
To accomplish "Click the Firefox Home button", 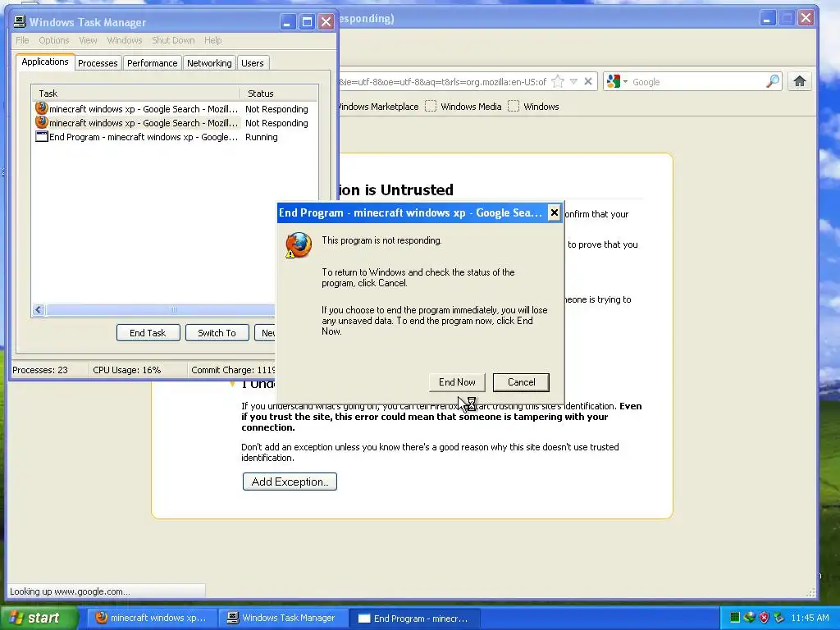I will pos(799,81).
